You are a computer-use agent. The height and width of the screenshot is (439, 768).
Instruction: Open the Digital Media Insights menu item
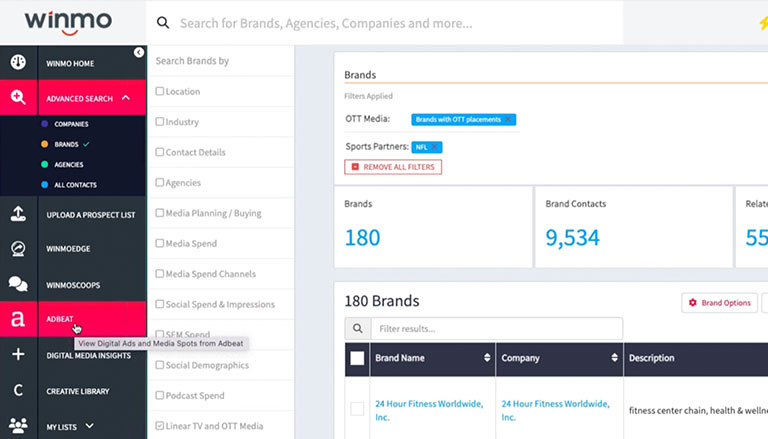[89, 356]
